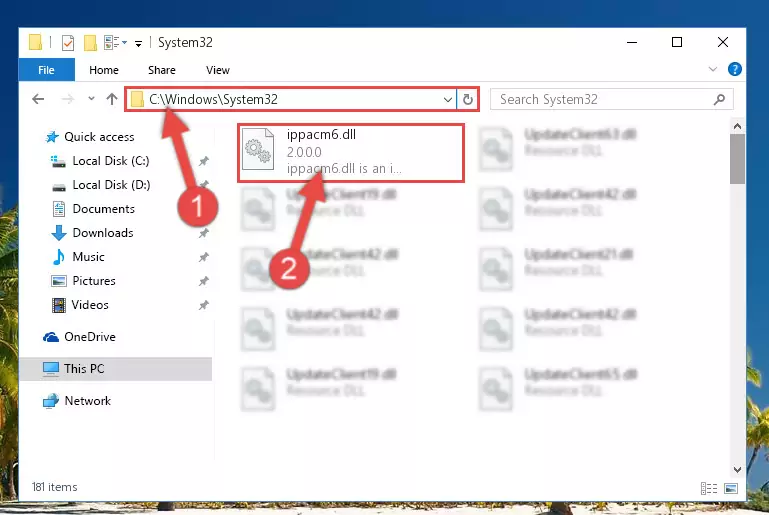Open the Customize Quick Access Toolbar arrow
The image size is (769, 515).
pos(139,44)
